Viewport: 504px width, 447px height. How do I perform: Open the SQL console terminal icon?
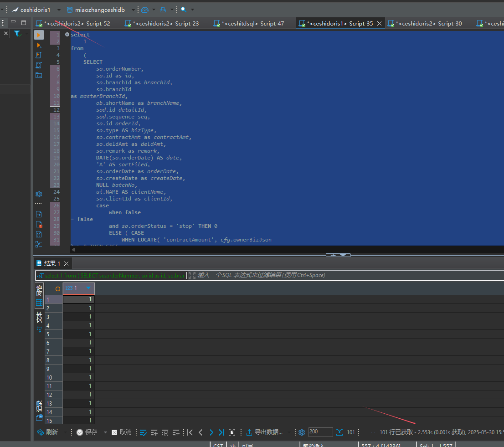pyautogui.click(x=39, y=76)
